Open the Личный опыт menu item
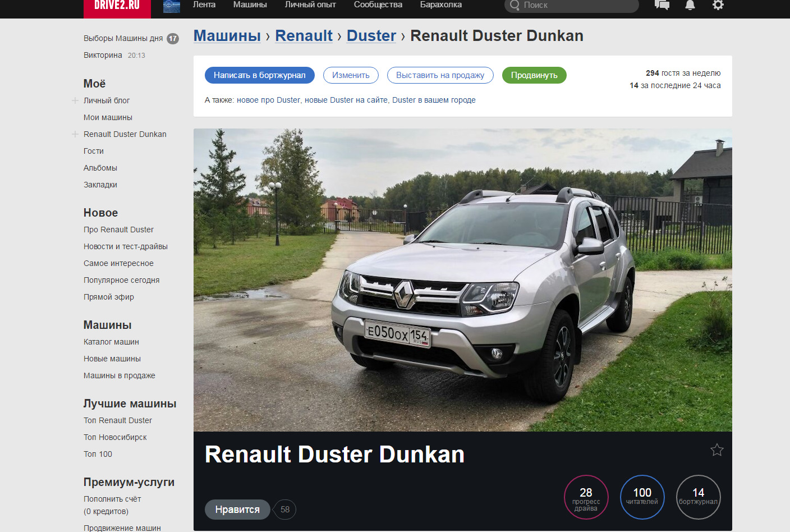The width and height of the screenshot is (790, 532). click(x=310, y=4)
